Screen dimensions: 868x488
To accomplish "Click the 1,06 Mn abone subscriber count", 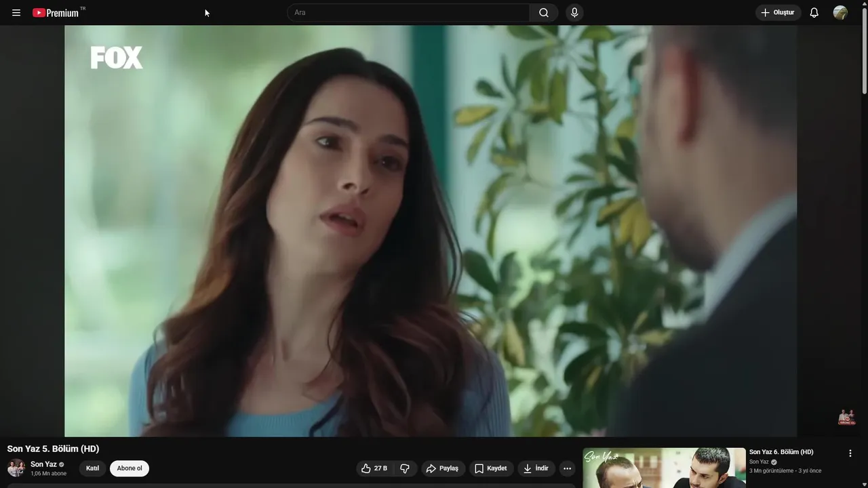I will coord(48,474).
